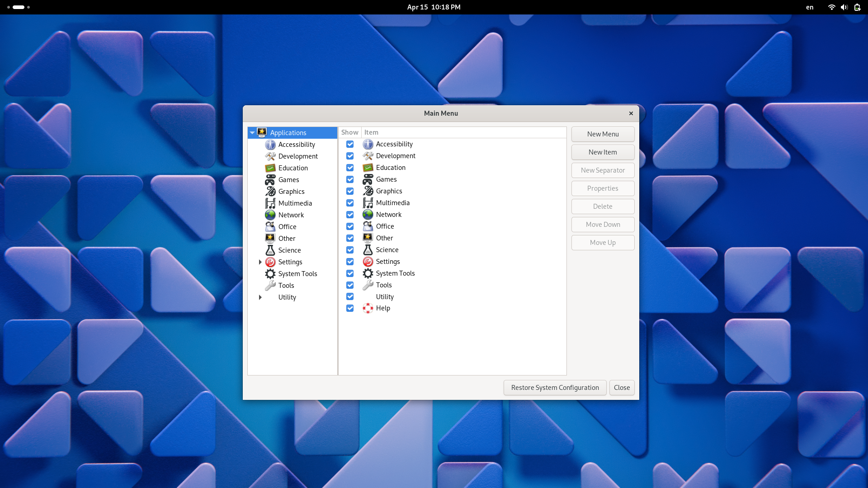
Task: Click the Tools wrench icon in the left tree
Action: point(270,286)
